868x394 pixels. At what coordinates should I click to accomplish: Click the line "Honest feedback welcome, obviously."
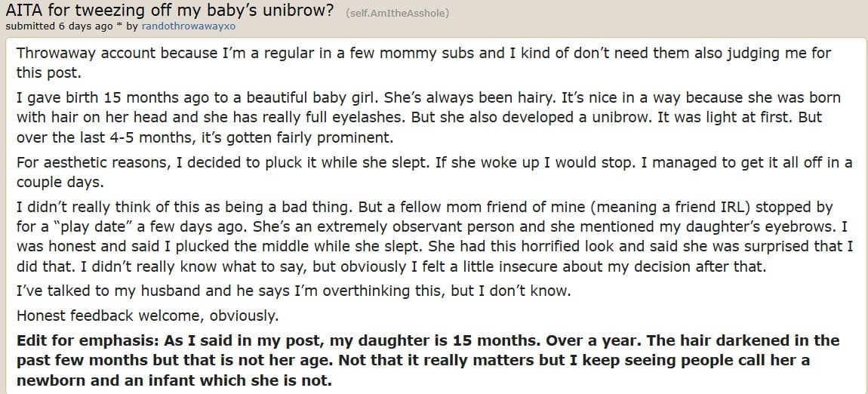[147, 315]
